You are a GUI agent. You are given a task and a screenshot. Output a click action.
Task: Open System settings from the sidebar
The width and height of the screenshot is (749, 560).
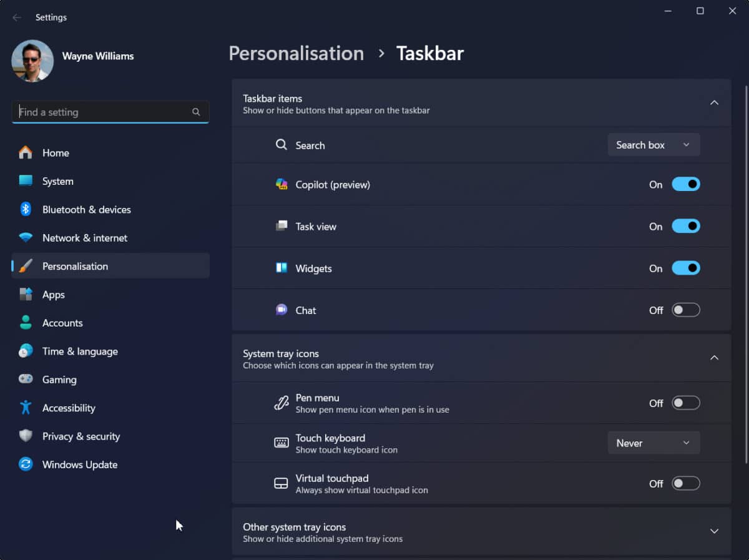(25, 181)
